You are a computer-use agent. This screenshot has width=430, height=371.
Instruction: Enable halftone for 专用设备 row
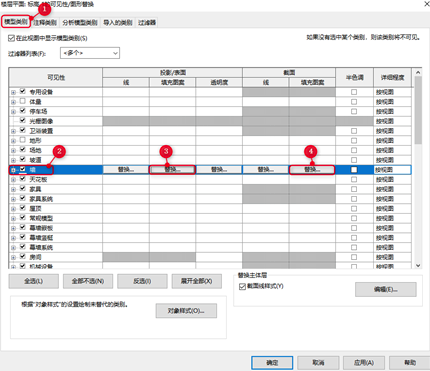[x=354, y=92]
